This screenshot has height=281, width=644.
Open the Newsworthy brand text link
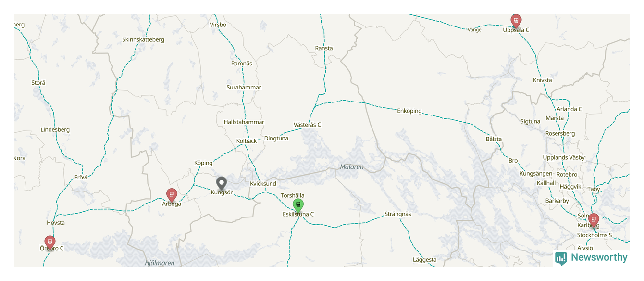pos(599,257)
